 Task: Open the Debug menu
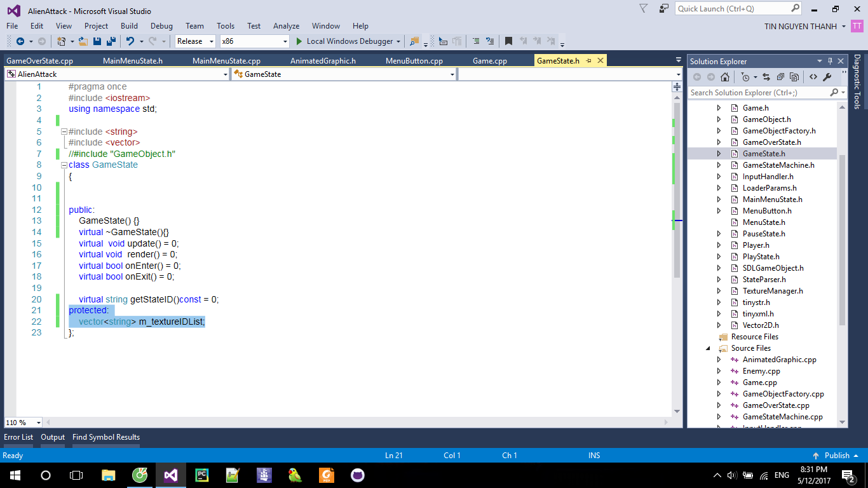(161, 26)
